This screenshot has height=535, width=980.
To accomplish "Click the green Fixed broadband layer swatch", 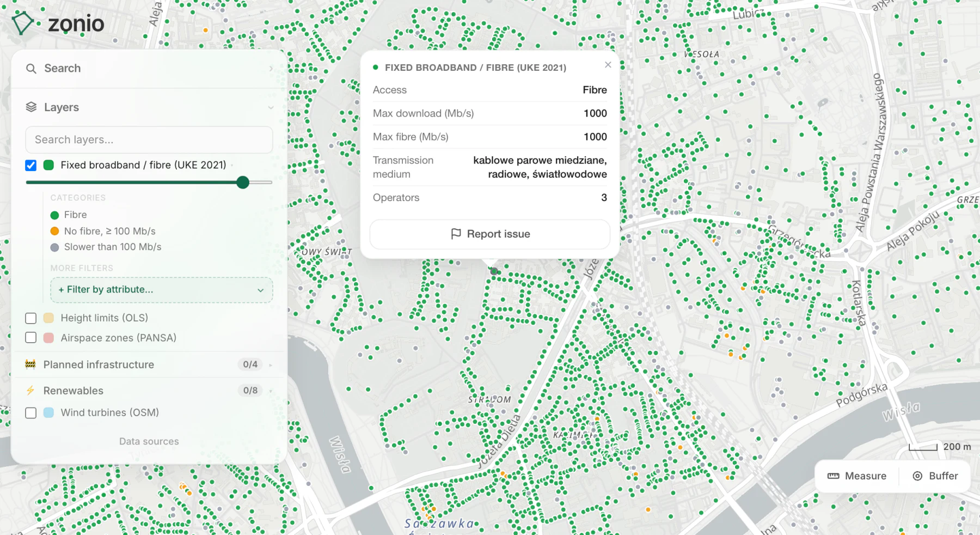I will tap(48, 165).
